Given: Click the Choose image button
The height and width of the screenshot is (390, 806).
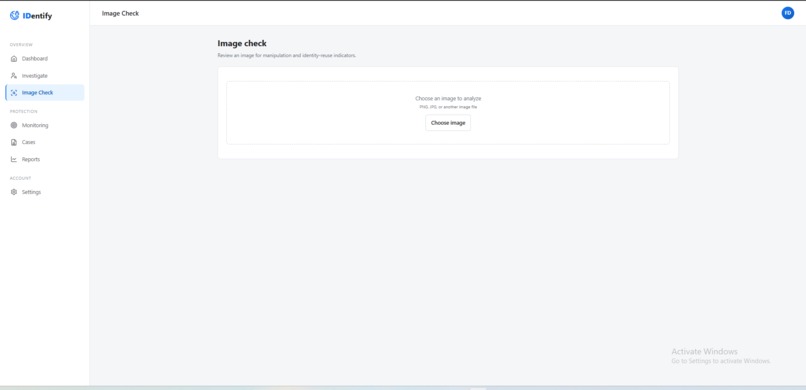Looking at the screenshot, I should click(x=448, y=123).
